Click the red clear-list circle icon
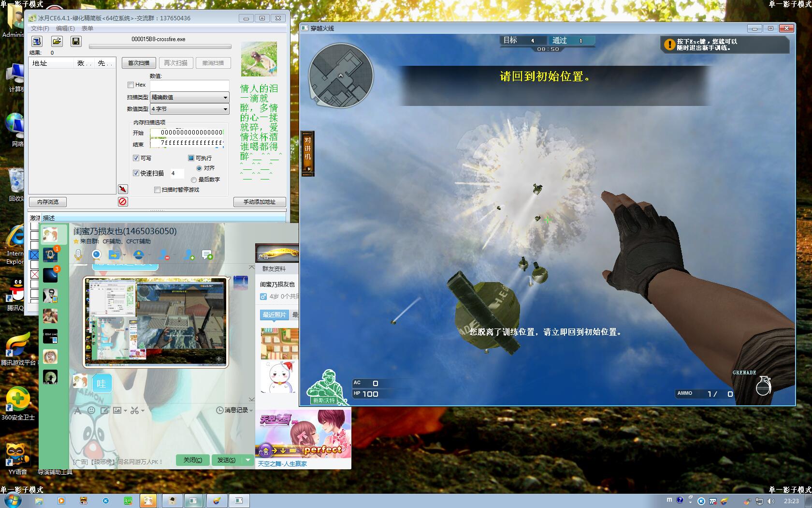 123,202
